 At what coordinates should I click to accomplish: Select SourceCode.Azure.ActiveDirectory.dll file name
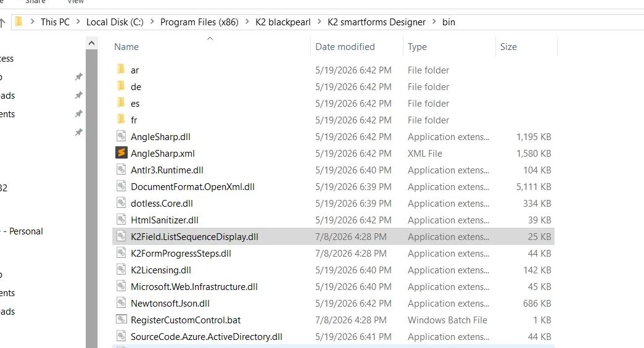[207, 337]
